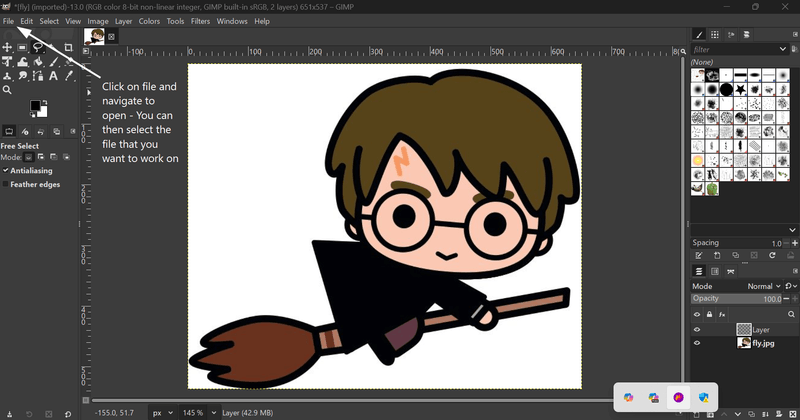Refresh the brushes list
Viewport: 800px width, 420px height.
[772, 255]
